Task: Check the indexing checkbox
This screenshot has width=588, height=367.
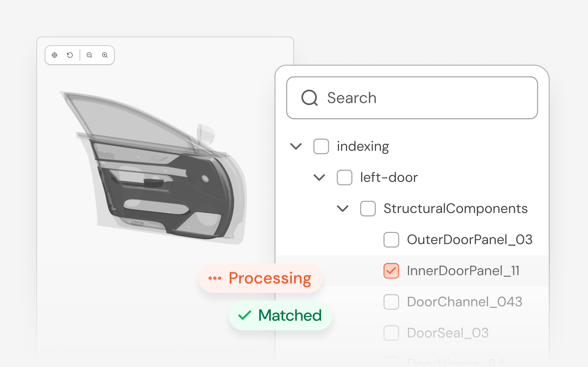Action: pyautogui.click(x=321, y=146)
